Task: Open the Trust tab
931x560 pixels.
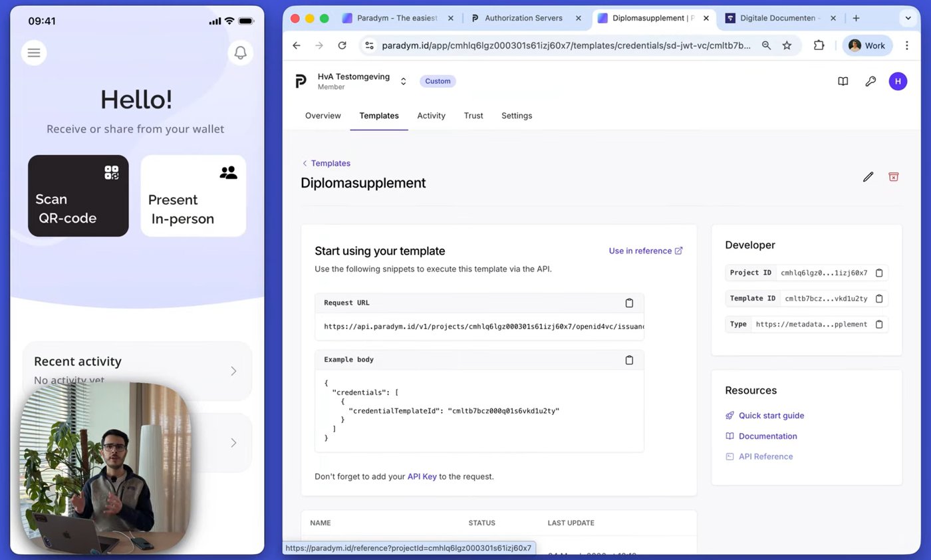Action: pos(473,116)
